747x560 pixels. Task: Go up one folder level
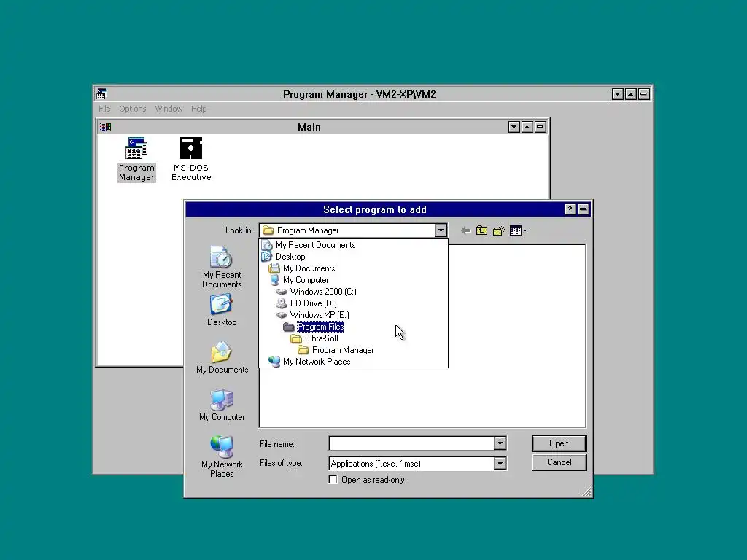point(481,231)
